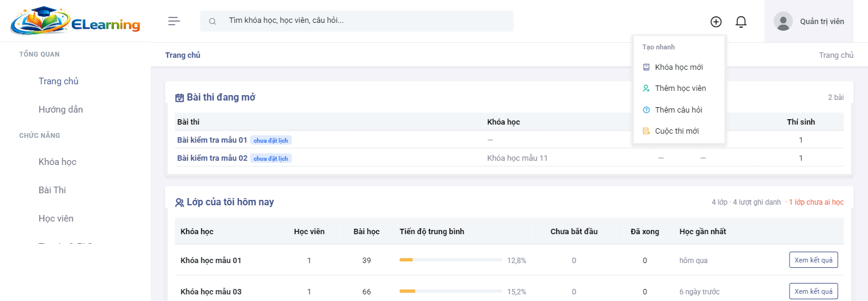Click the 12,8% progress value
868x301 pixels.
tap(517, 261)
